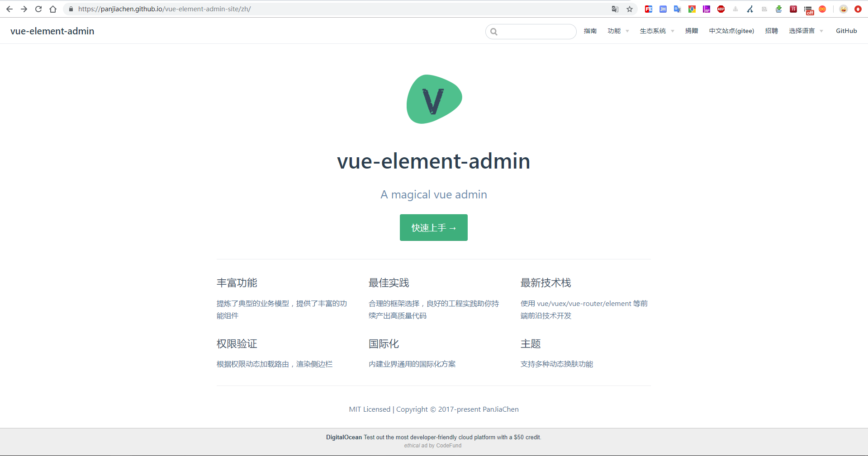Open the 选择语言 language dropdown

point(806,31)
